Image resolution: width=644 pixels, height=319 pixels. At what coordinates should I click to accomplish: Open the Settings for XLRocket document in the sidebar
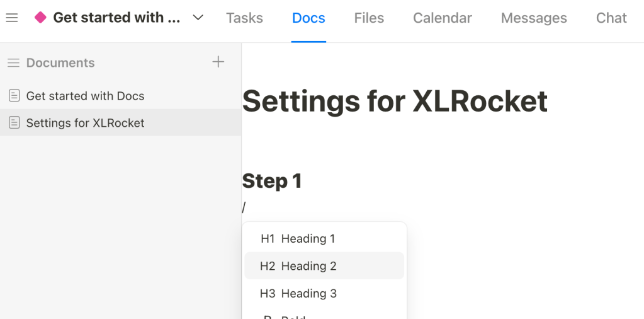(x=85, y=123)
